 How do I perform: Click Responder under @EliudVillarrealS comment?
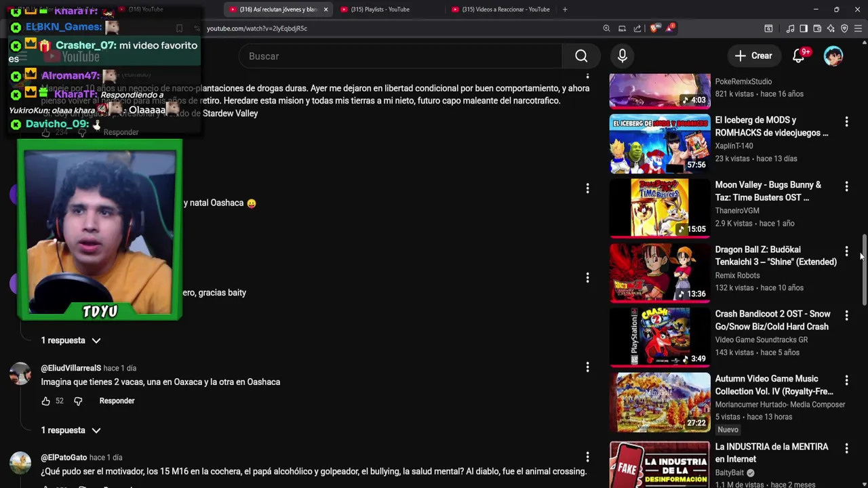tap(117, 401)
